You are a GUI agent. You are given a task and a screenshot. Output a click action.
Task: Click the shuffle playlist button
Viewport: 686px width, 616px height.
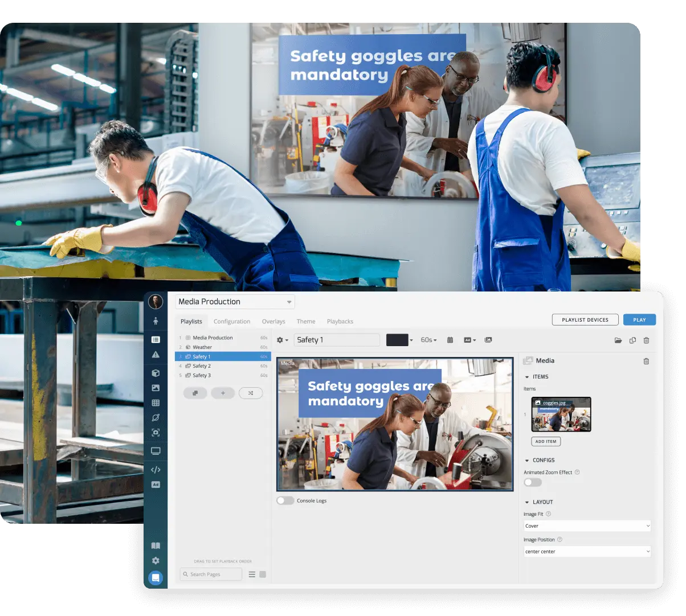coord(251,393)
